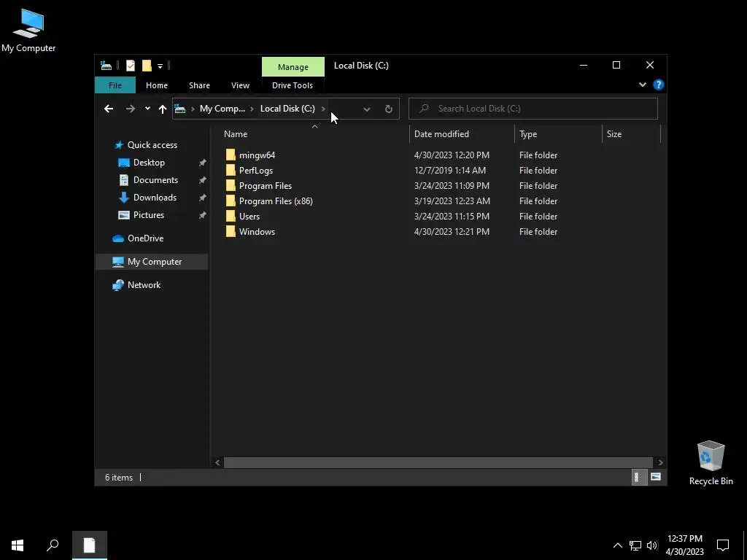Select the Windows folder
This screenshot has height=560, width=747.
click(x=250, y=231)
